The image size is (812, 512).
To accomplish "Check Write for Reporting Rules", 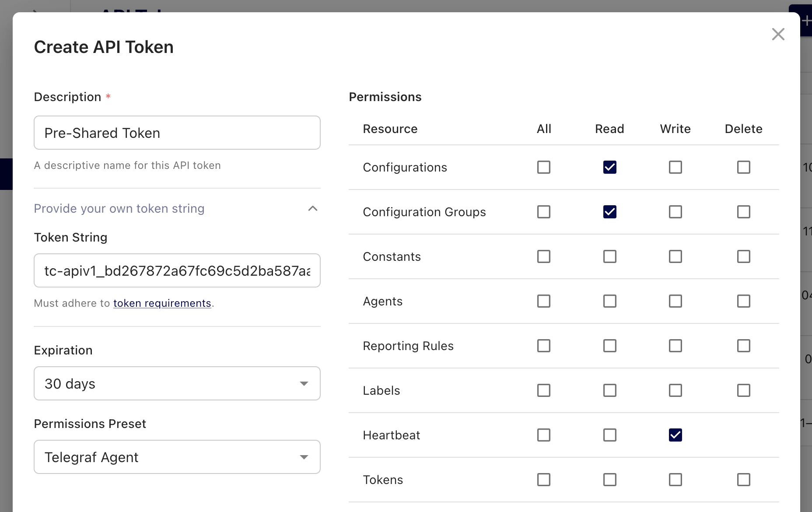I will [x=675, y=346].
